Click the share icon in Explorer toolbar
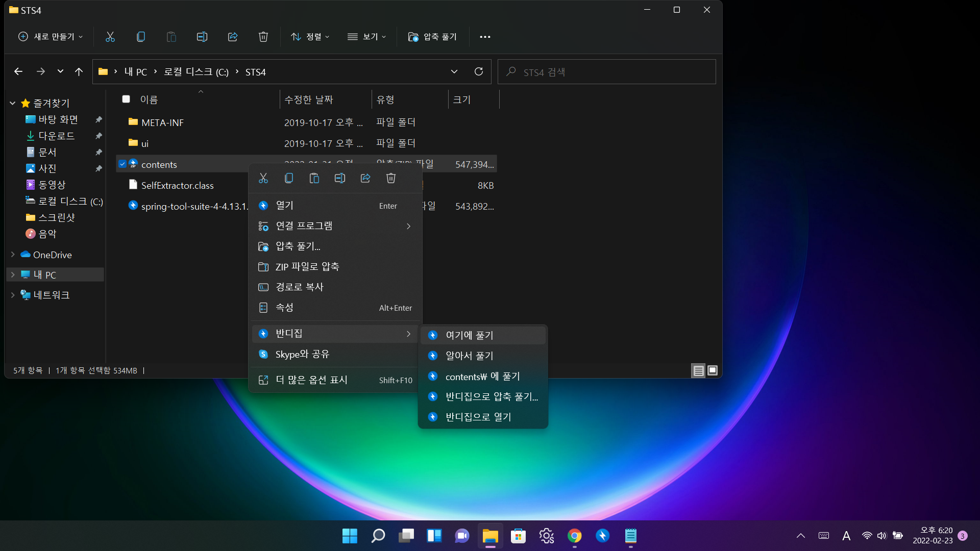Viewport: 980px width, 551px height. pos(233,37)
